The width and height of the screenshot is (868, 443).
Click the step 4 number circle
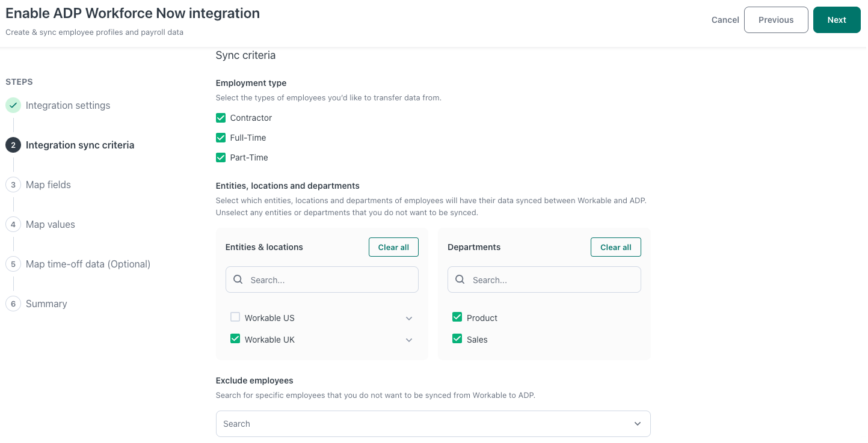point(13,224)
